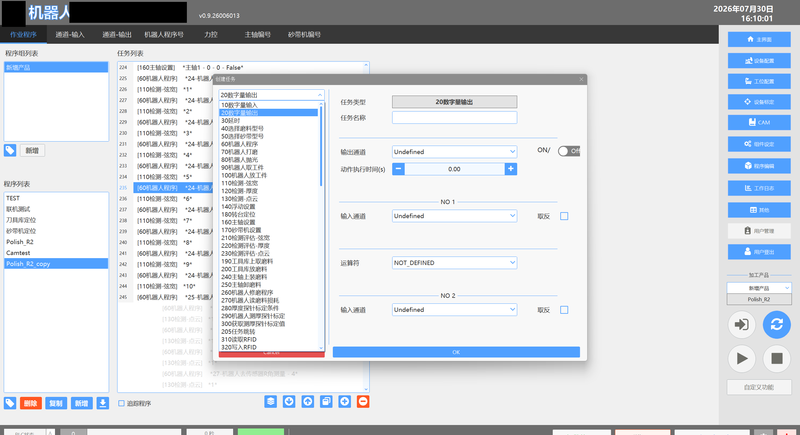The image size is (800, 435).
Task: Open 设备配置 in the right sidebar
Action: tap(759, 61)
